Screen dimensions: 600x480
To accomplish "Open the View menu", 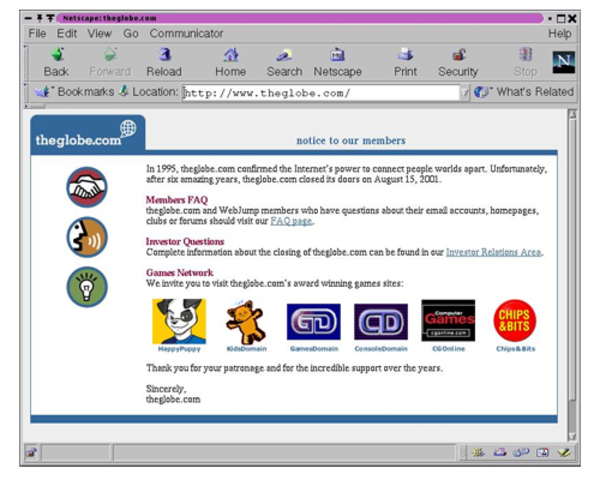I will [x=99, y=34].
